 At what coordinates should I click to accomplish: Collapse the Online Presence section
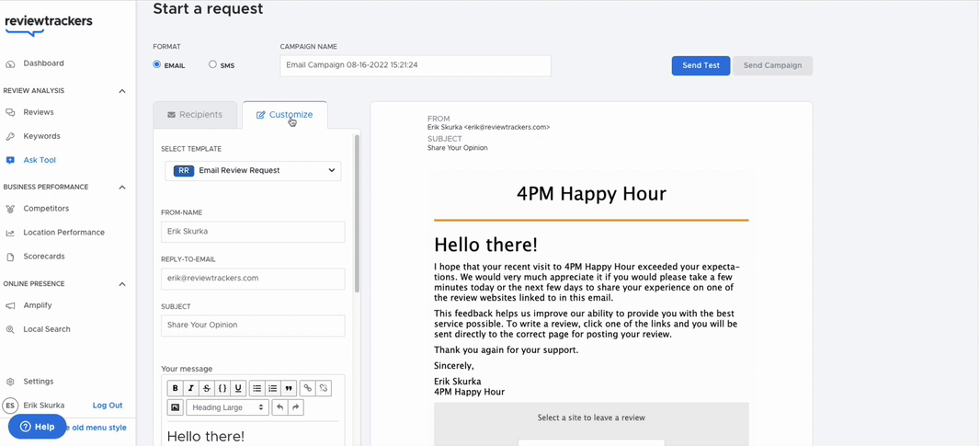122,284
